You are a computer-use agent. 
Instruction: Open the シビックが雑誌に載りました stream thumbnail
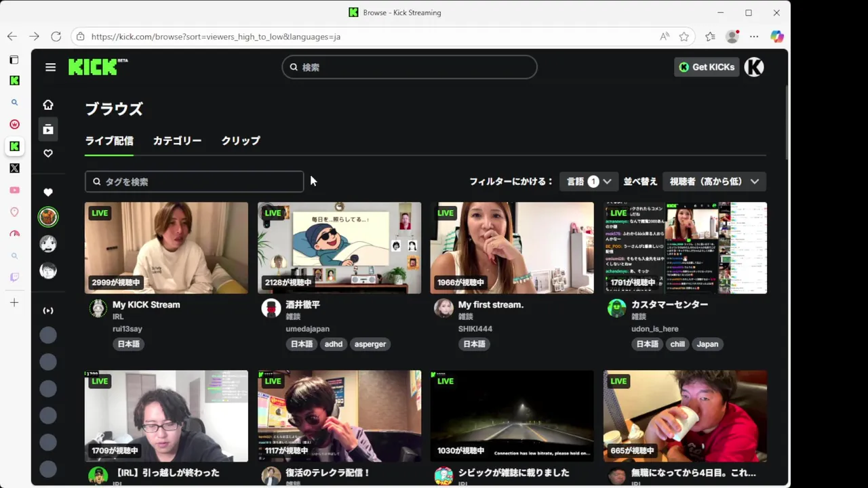pyautogui.click(x=512, y=416)
